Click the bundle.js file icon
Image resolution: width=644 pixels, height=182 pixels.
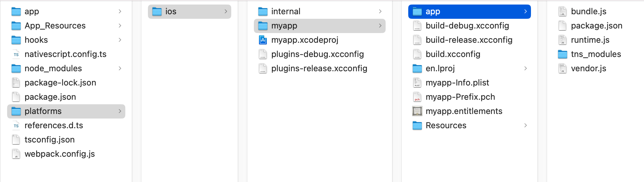563,12
